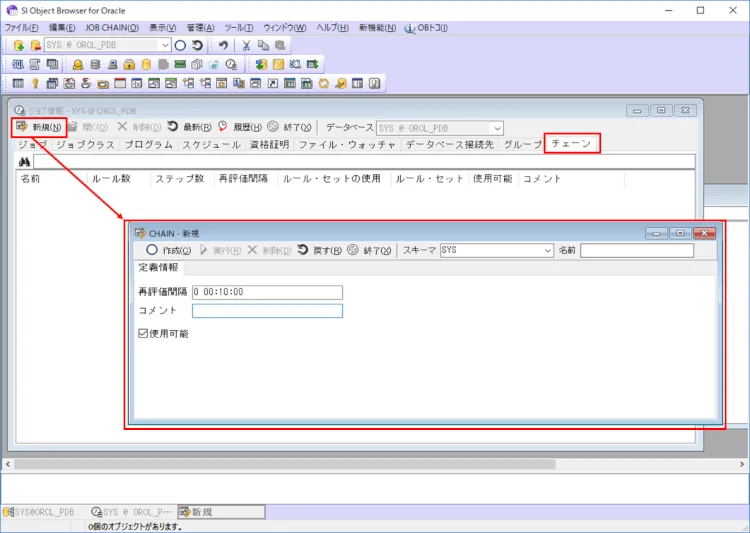
Task: Click the gray database stack icon
Action: pos(95,64)
